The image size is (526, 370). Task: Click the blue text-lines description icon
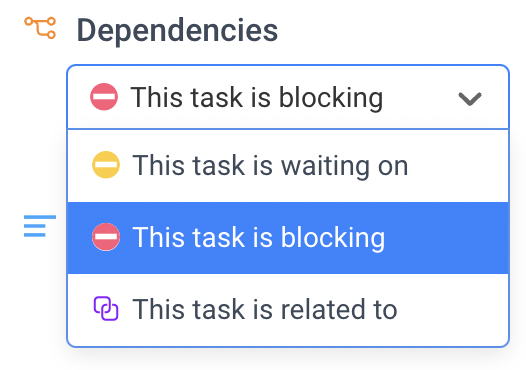pos(40,226)
